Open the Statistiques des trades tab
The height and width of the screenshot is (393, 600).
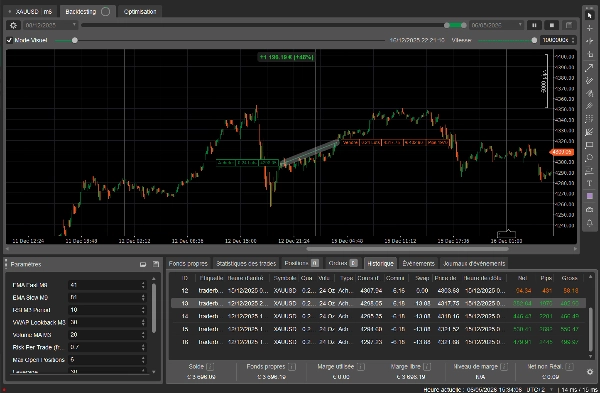(246, 263)
